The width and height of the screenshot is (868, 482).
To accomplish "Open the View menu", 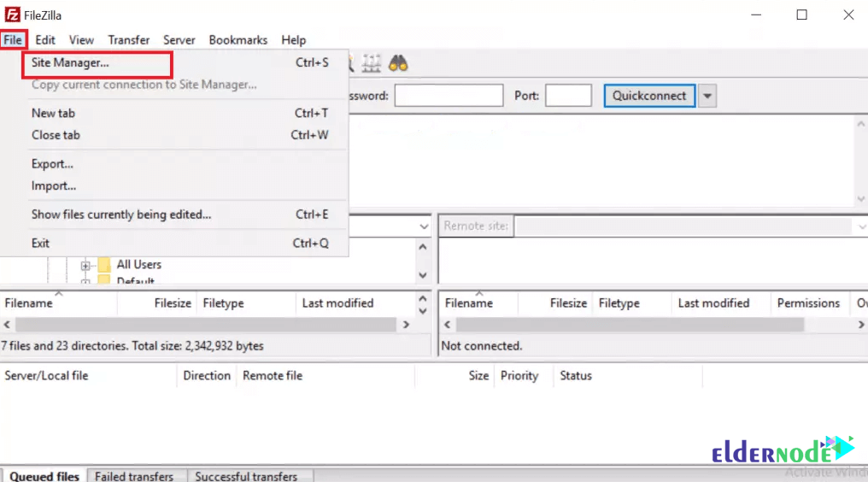I will pyautogui.click(x=81, y=40).
